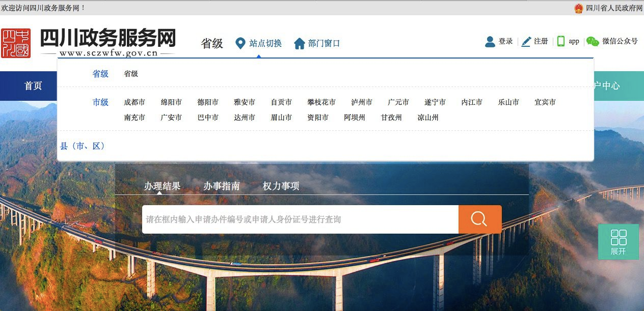Open 四川省人民政府网 link
644x311 pixels.
(x=614, y=8)
